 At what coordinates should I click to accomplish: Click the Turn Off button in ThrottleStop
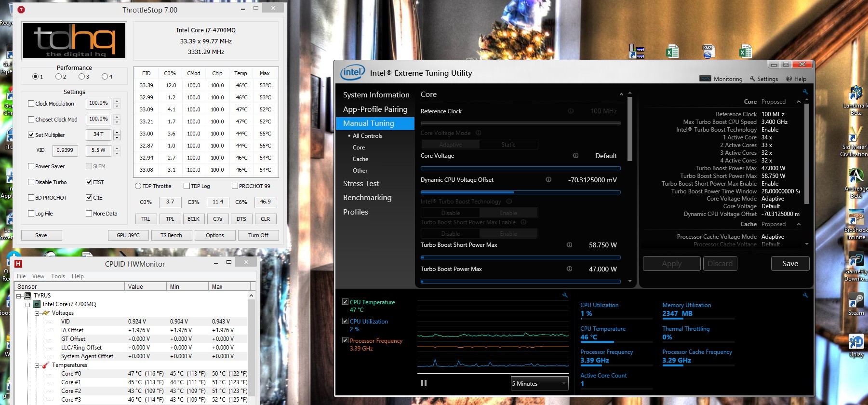coord(258,235)
